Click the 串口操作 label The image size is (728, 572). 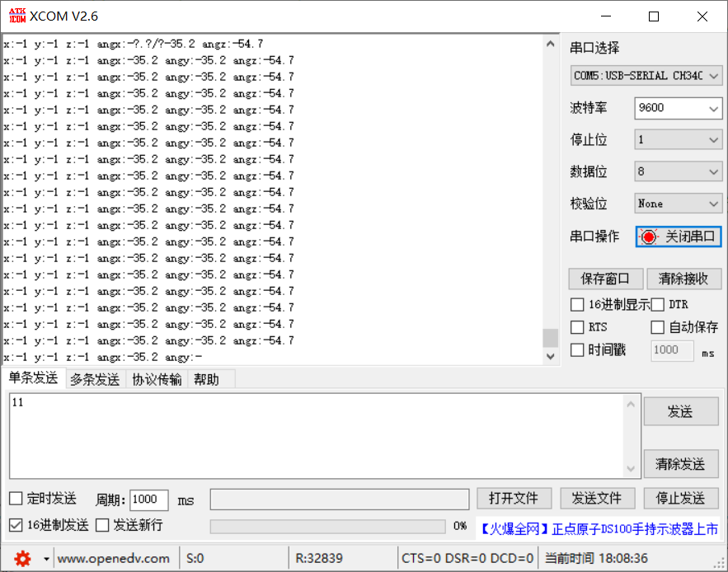[x=594, y=237]
